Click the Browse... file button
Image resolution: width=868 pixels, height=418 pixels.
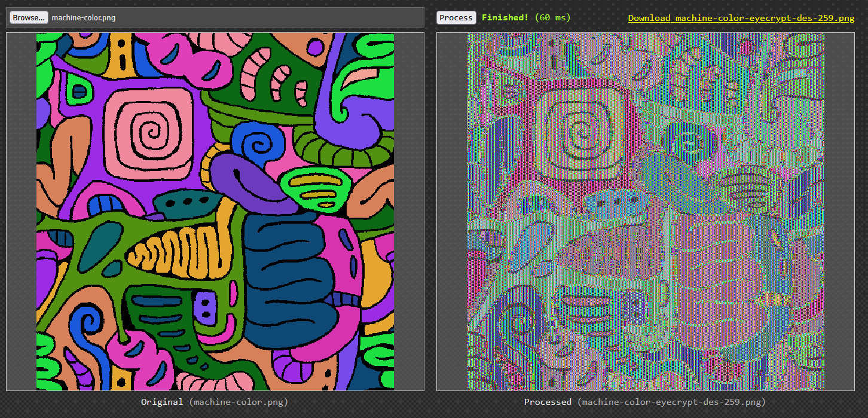pos(28,17)
